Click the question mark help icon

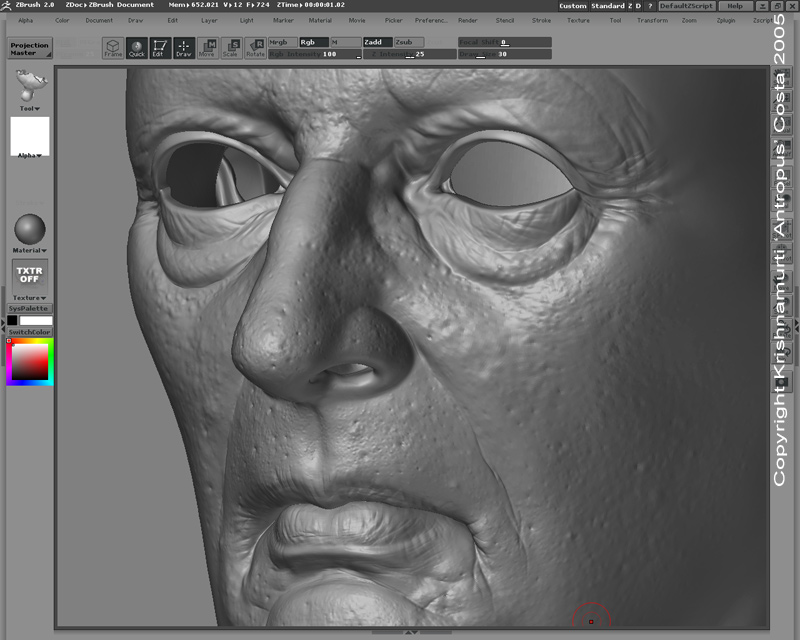pos(650,6)
